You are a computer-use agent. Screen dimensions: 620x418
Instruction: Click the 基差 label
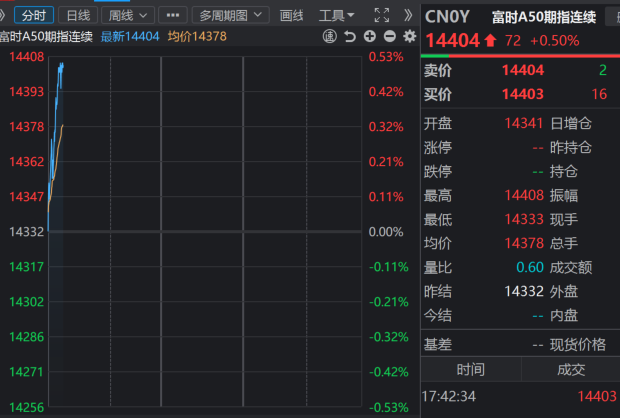tap(438, 345)
